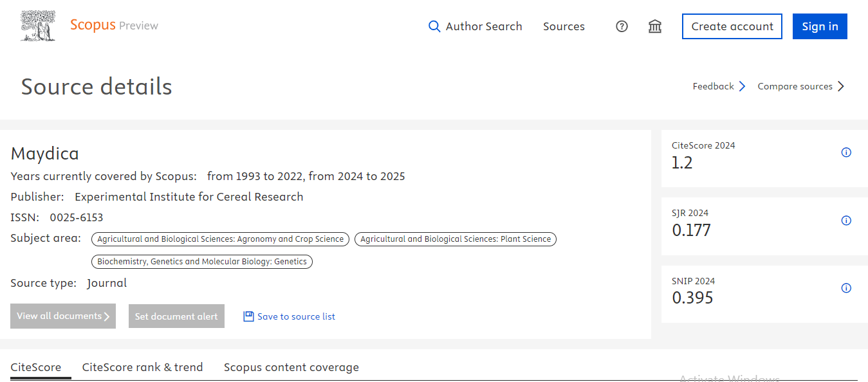
Task: Click the Scopus coverage years text
Action: click(x=306, y=176)
